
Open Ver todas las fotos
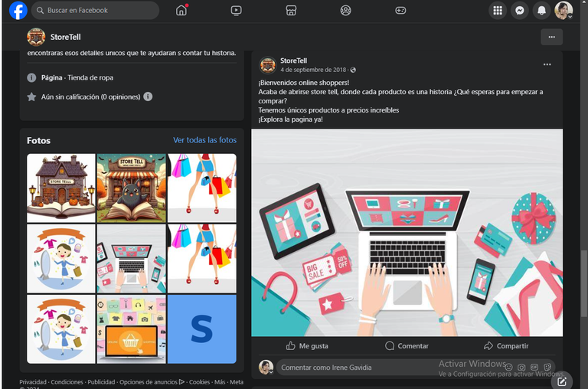click(204, 140)
